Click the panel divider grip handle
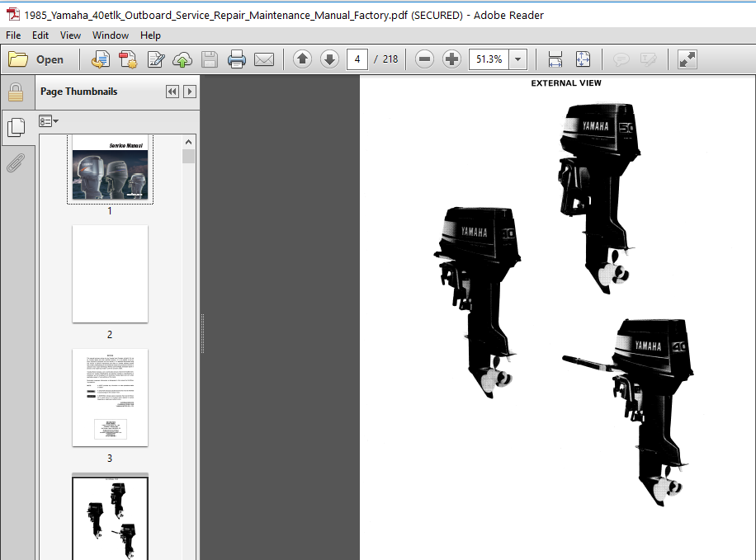The width and height of the screenshot is (756, 560). tap(202, 333)
